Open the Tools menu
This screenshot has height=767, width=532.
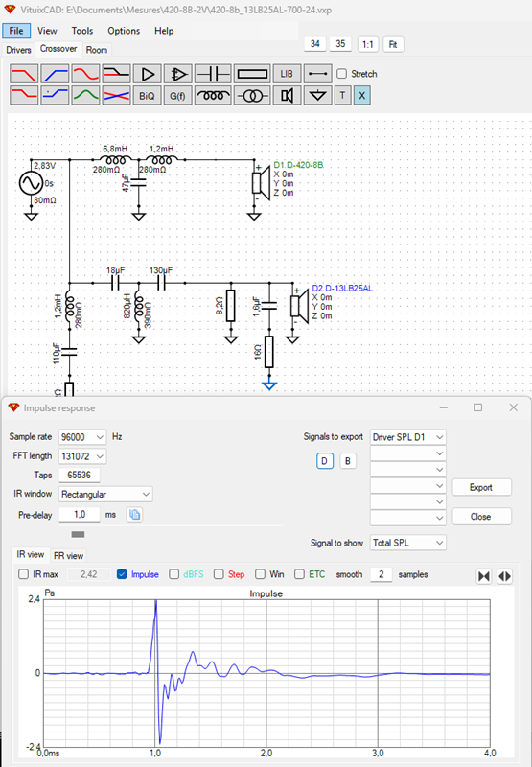(82, 31)
